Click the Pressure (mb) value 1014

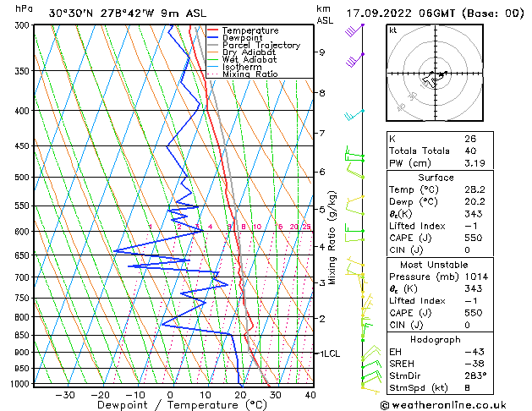[476, 277]
